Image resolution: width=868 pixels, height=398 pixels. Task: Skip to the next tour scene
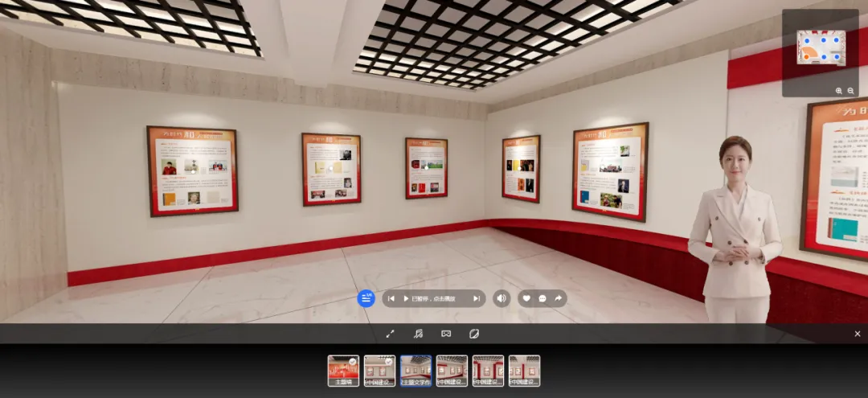point(476,298)
